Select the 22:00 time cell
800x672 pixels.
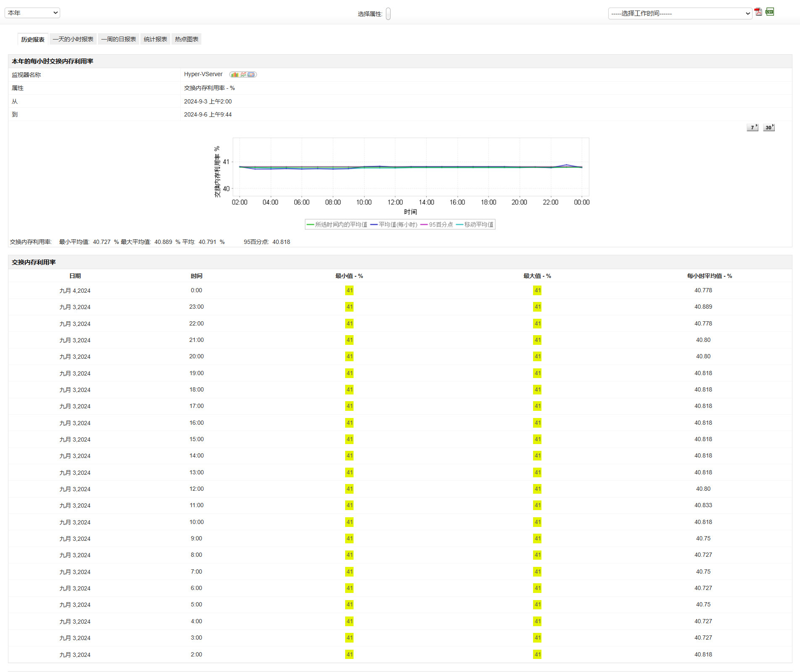(196, 323)
